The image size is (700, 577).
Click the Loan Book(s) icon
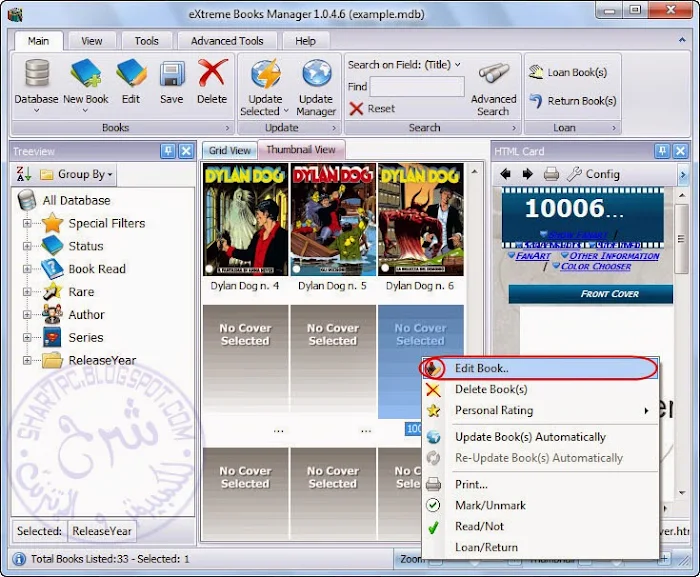pos(536,72)
